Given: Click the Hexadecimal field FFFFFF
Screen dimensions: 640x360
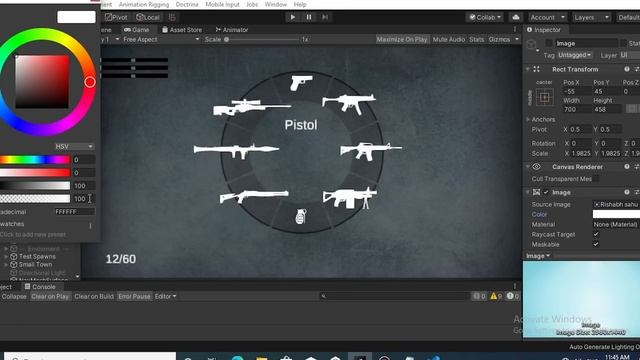Looking at the screenshot, I should [75, 212].
